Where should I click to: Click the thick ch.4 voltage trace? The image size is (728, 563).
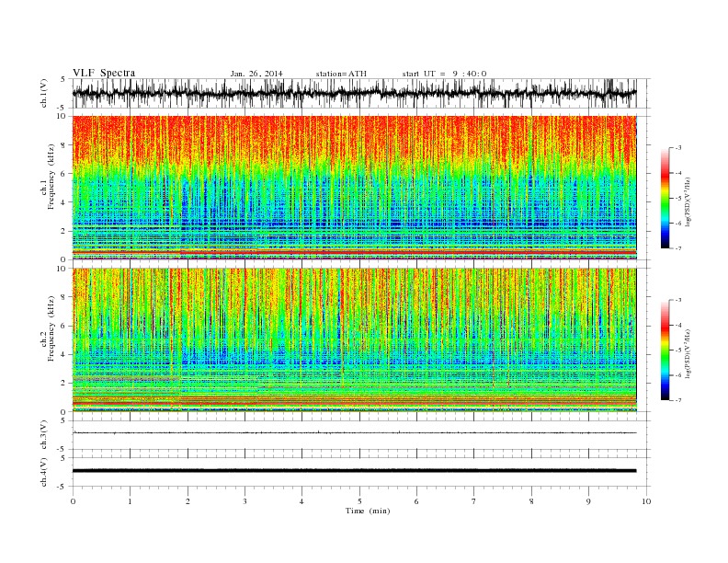click(x=354, y=471)
